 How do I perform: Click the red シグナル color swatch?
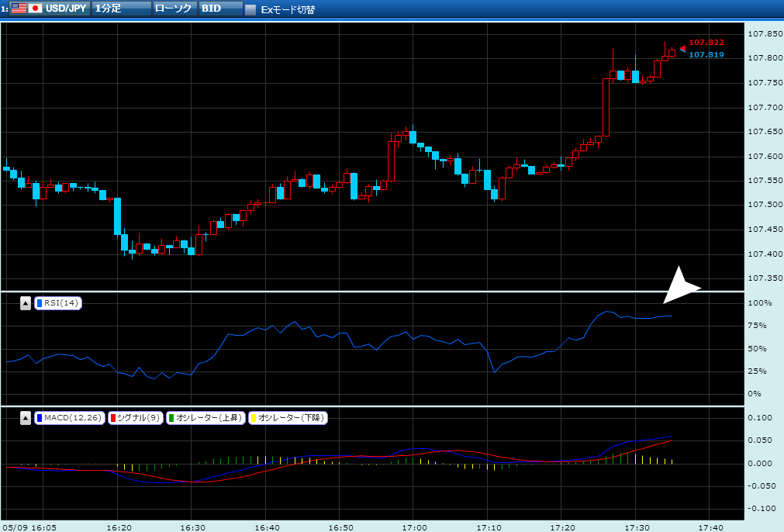coord(113,418)
